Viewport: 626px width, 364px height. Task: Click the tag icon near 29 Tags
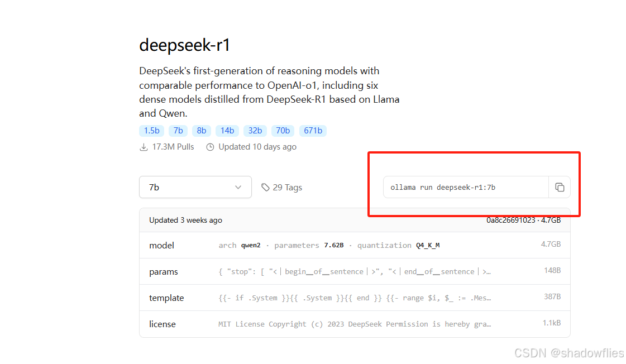click(265, 187)
